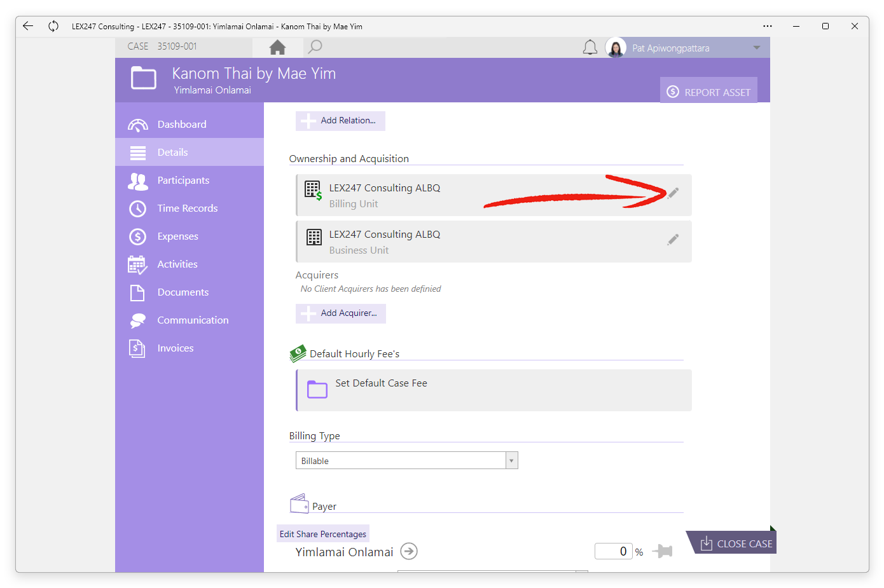Click the pin icon beside percentage
This screenshot has height=588, width=884.
coord(662,551)
